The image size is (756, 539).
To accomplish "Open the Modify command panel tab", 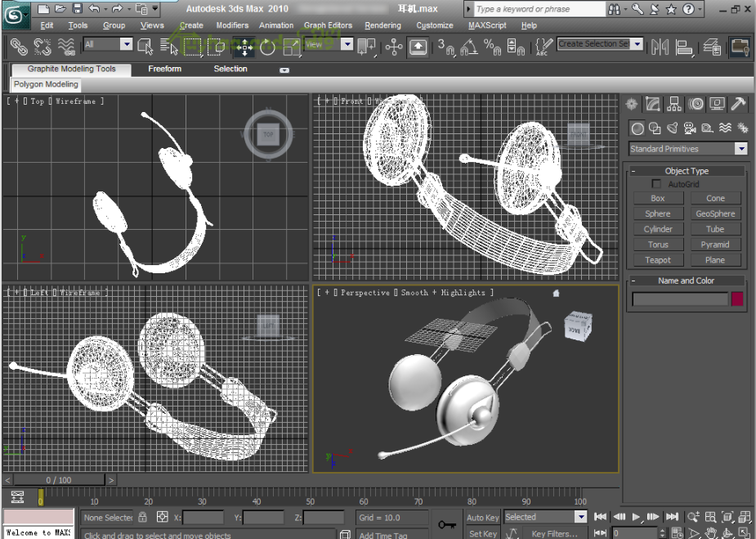I will (x=652, y=104).
